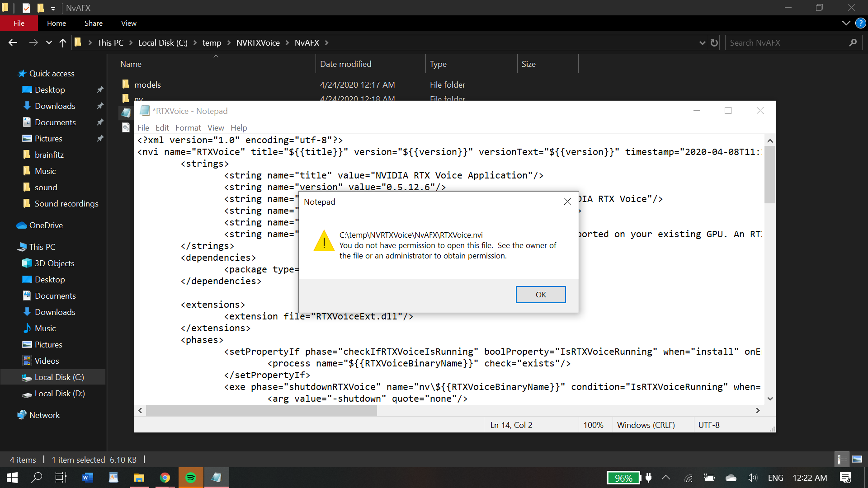Open Notepad's Edit menu
This screenshot has width=868, height=488.
pos(162,128)
